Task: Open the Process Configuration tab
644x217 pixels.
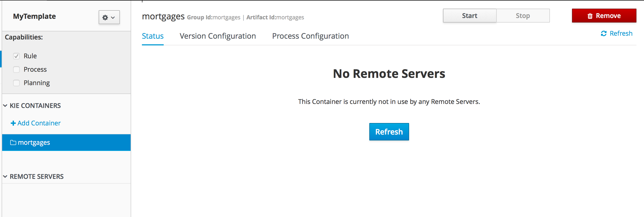Action: pyautogui.click(x=310, y=36)
